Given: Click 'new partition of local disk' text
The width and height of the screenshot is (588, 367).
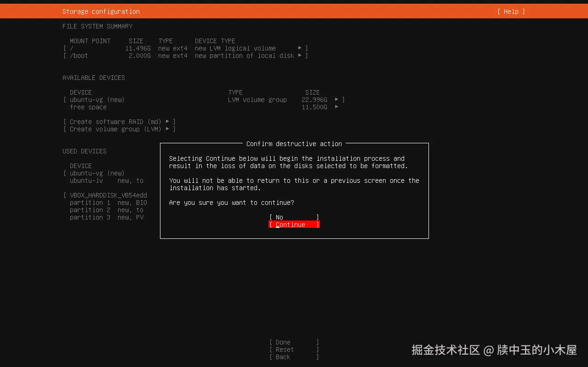Looking at the screenshot, I should (x=245, y=56).
